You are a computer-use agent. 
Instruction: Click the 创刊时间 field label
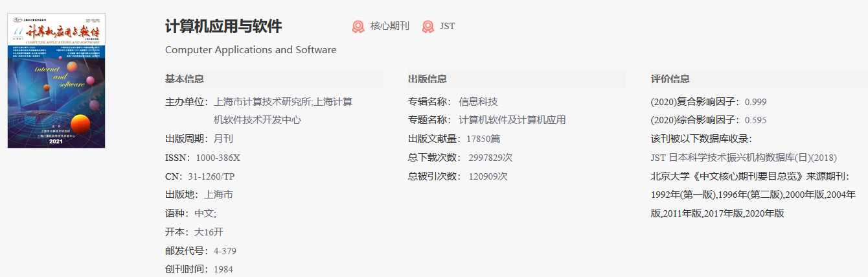[187, 269]
